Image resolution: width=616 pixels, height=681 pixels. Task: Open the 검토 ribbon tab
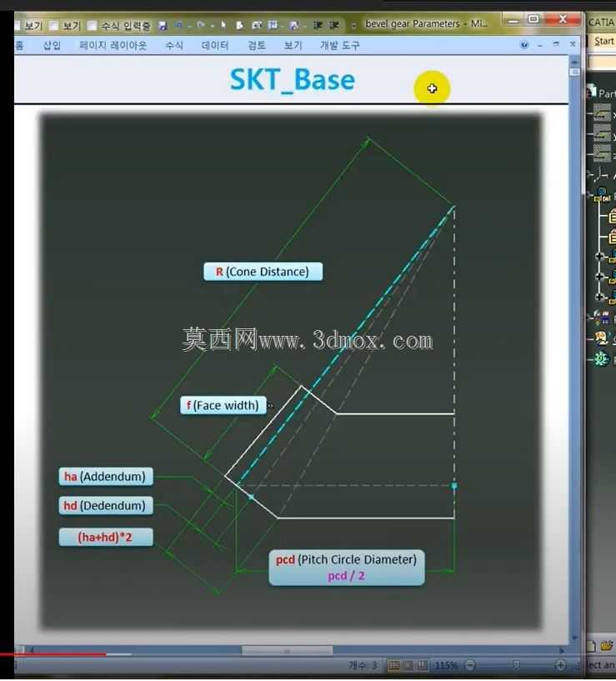[256, 45]
